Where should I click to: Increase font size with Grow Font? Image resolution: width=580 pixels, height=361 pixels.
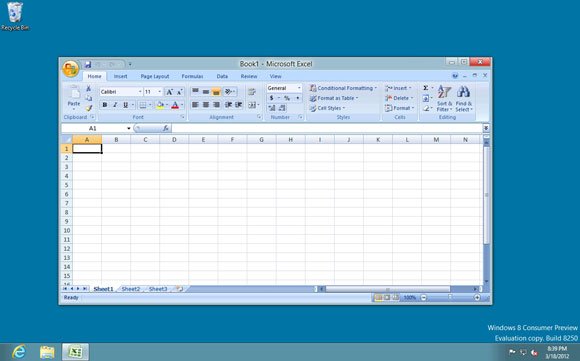click(169, 92)
